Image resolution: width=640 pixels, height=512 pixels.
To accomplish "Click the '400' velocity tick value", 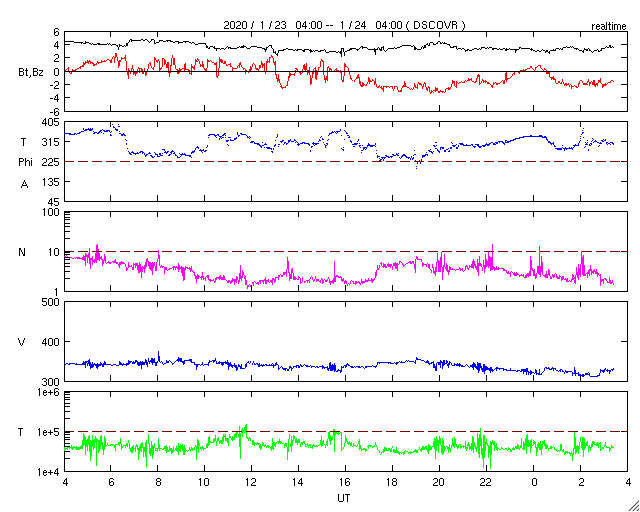I will tap(51, 342).
